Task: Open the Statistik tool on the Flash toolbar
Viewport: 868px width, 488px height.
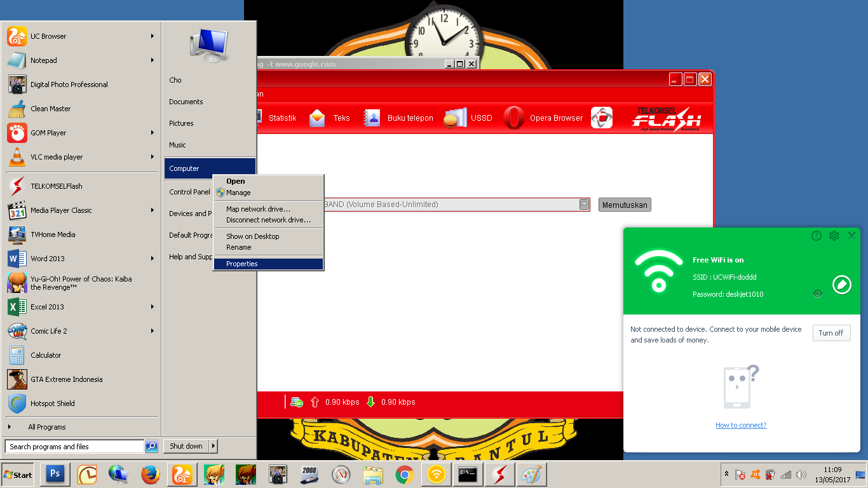Action: click(x=283, y=118)
